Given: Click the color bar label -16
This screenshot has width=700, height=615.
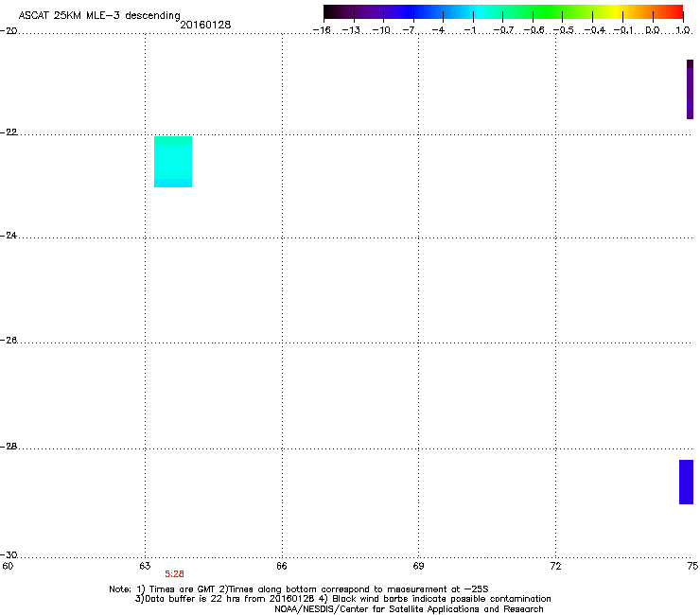Looking at the screenshot, I should 322,30.
